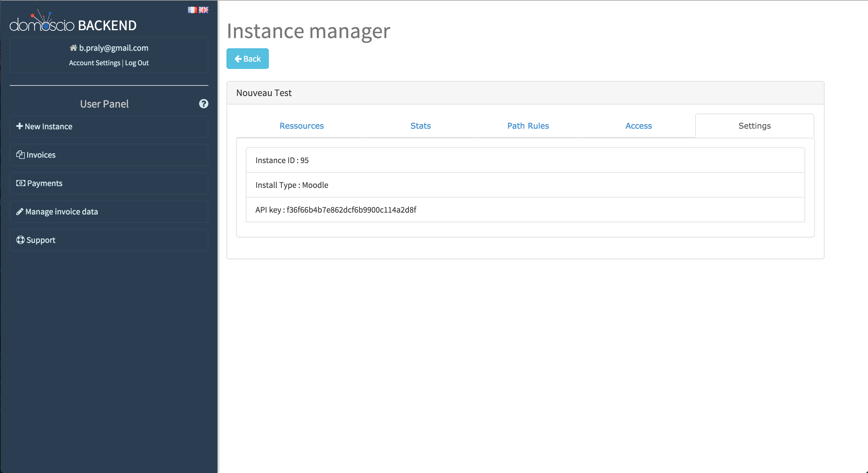Image resolution: width=868 pixels, height=473 pixels.
Task: Click the Invoices documents icon
Action: tap(20, 155)
